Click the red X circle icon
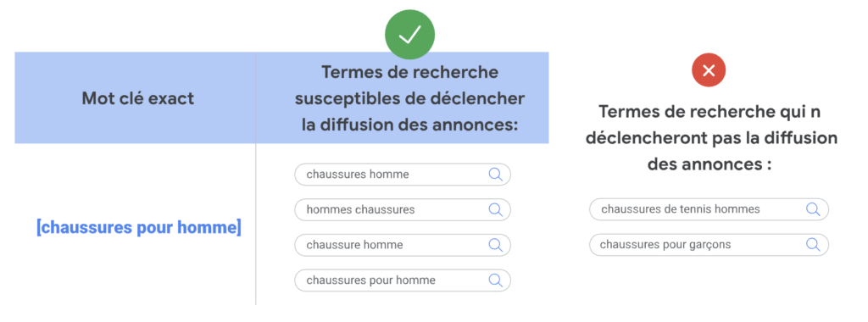 709,70
